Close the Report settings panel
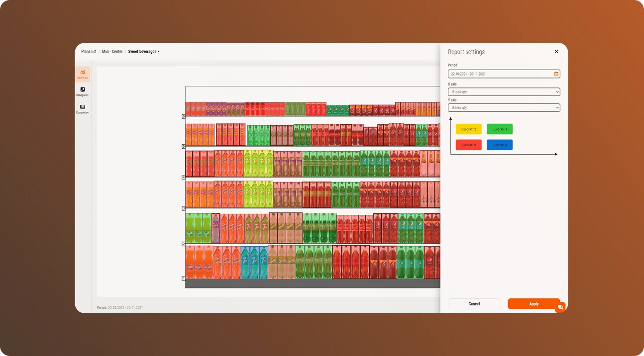The image size is (644, 356). coord(556,52)
